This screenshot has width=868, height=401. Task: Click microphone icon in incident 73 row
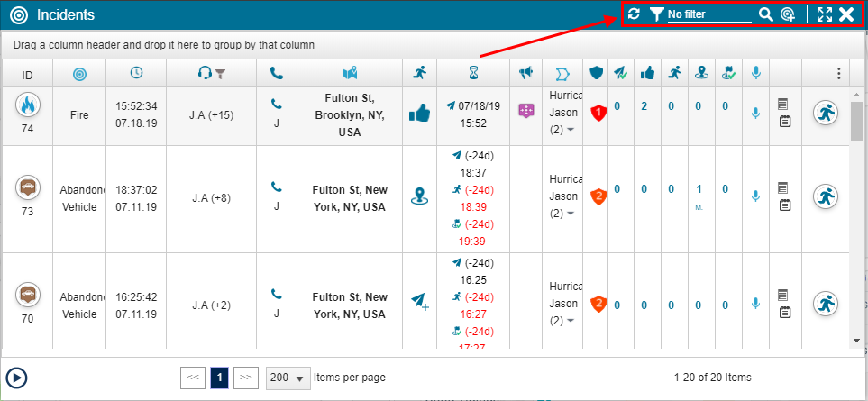click(x=755, y=196)
